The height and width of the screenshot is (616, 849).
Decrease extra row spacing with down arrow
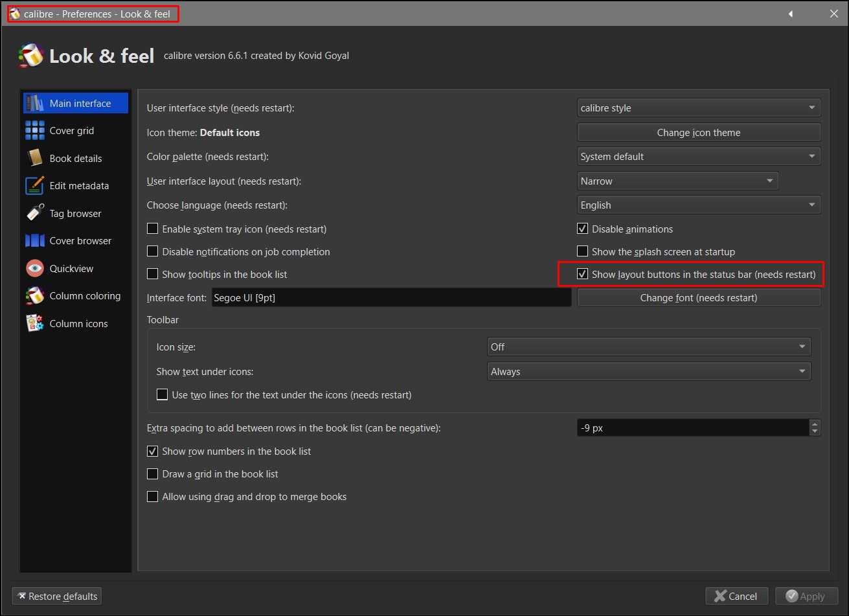tap(815, 432)
